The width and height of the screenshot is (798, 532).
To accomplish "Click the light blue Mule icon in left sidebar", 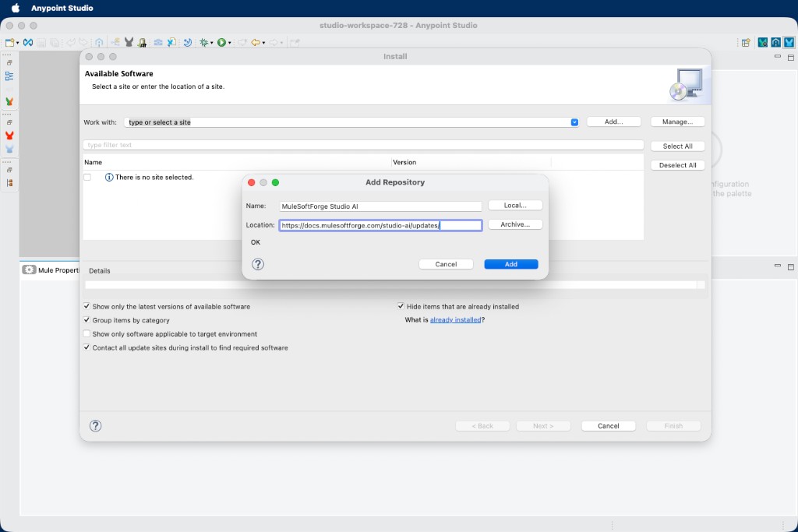I will (x=9, y=149).
